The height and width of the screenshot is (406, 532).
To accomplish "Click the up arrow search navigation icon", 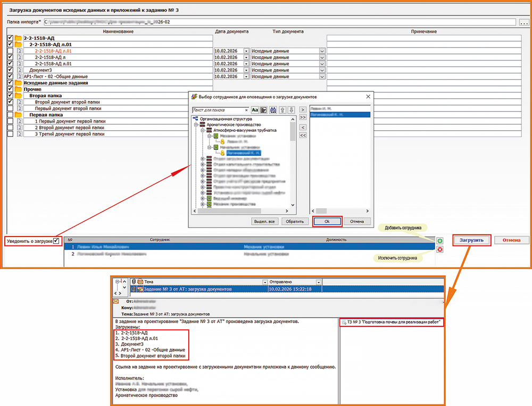I will pyautogui.click(x=282, y=110).
